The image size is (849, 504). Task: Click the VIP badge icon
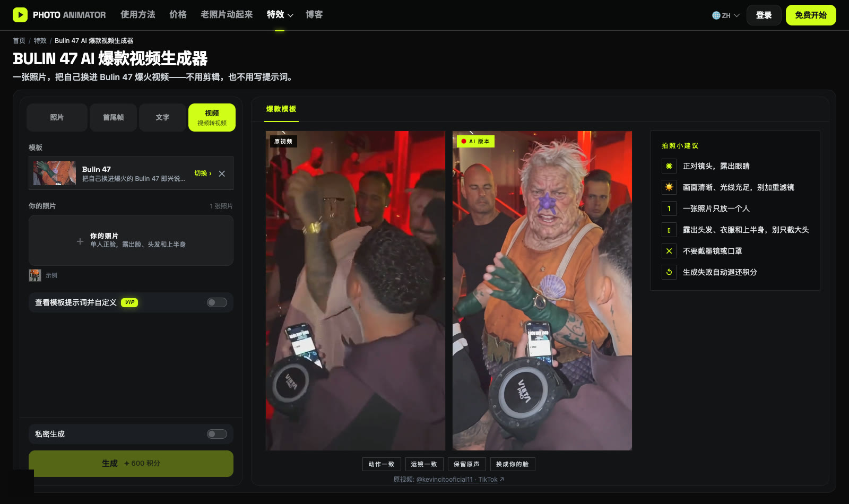(x=129, y=302)
